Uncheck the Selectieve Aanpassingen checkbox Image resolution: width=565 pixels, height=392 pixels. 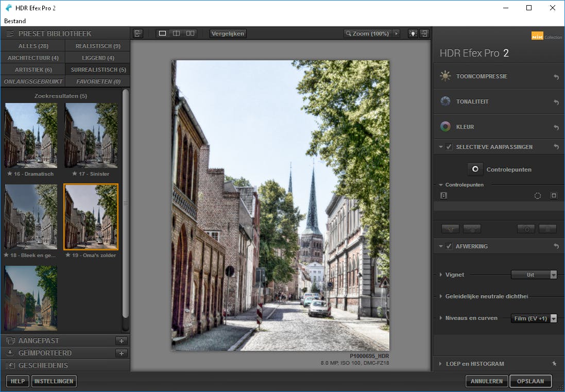449,147
